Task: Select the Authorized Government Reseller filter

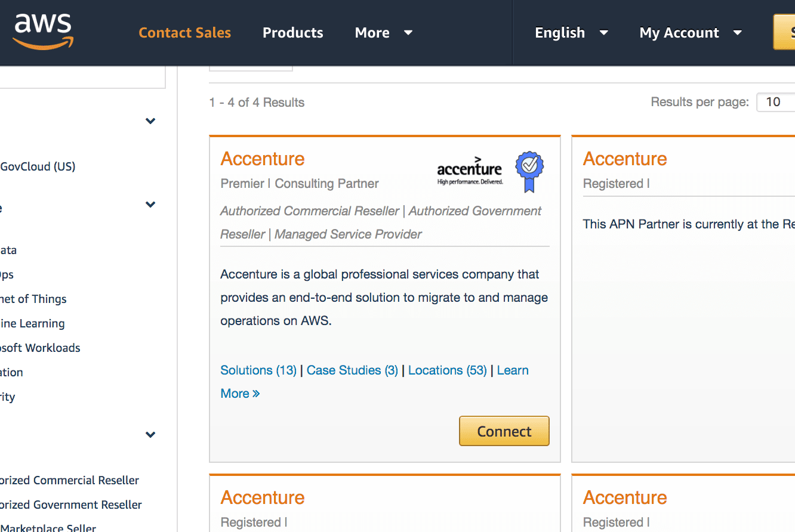Action: [71, 505]
